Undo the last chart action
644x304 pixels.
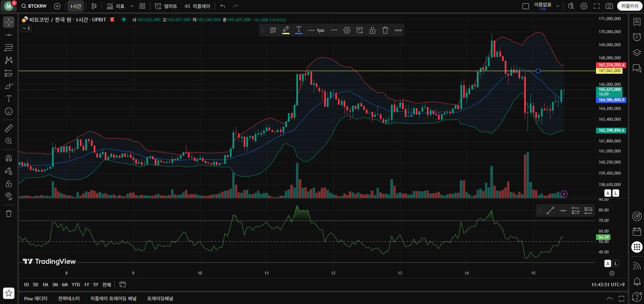tap(222, 6)
